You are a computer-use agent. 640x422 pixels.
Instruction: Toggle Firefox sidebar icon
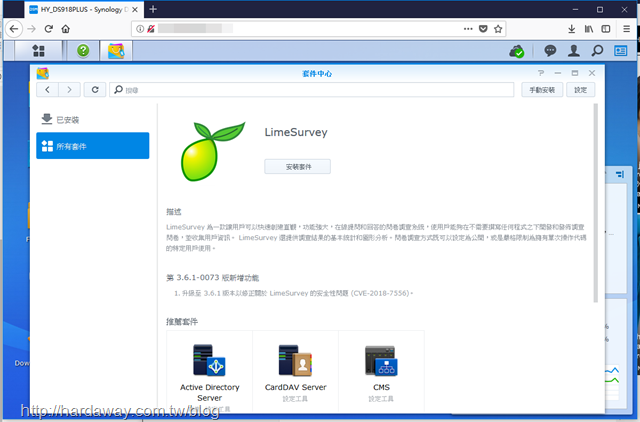606,29
